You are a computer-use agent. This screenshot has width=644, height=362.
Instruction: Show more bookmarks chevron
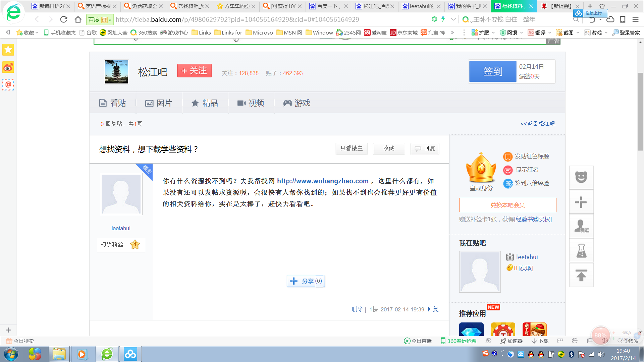[x=452, y=33]
